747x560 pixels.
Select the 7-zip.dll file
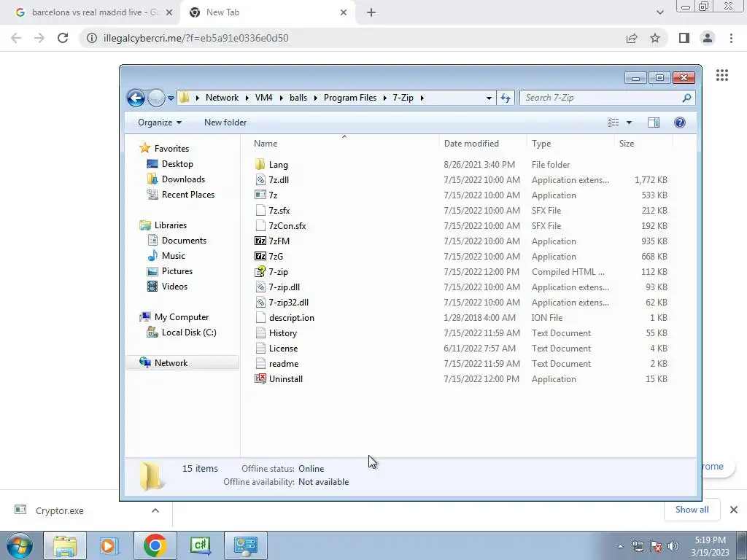[285, 287]
